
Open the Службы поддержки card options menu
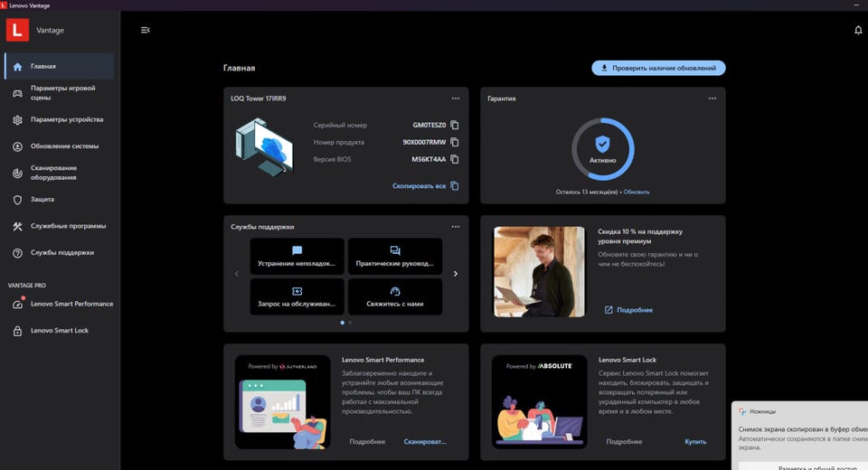point(455,227)
